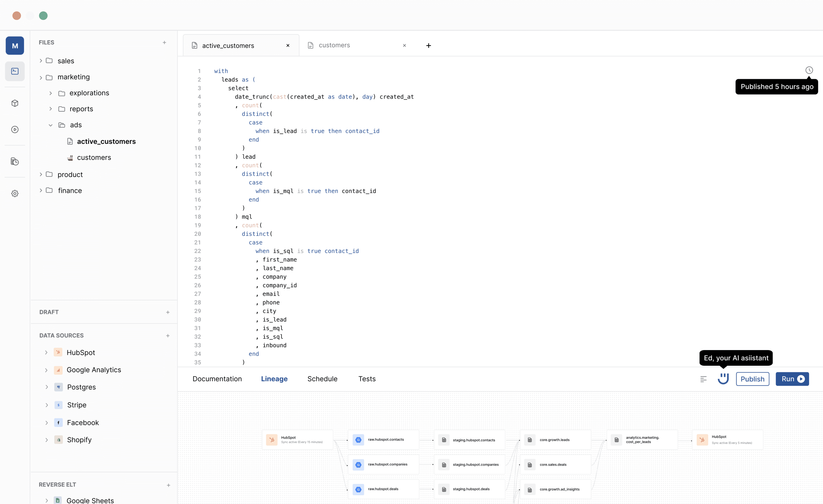
Task: Open the settings gear icon
Action: tap(15, 193)
